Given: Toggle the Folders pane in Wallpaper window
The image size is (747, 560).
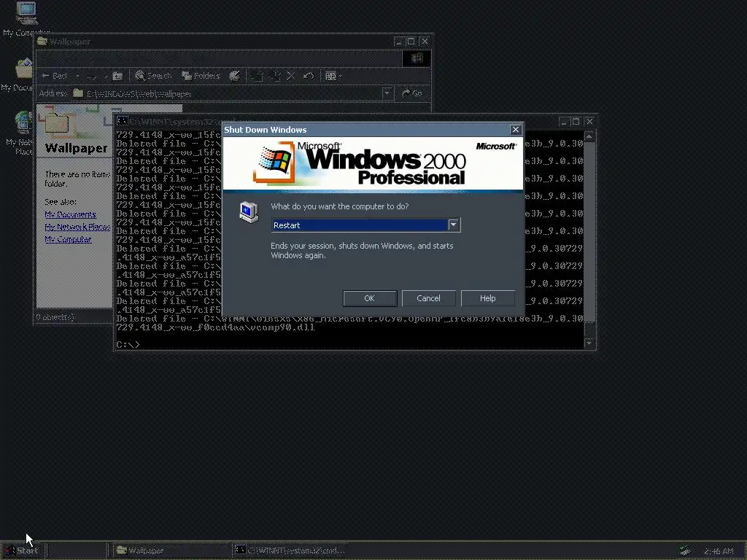Looking at the screenshot, I should coord(201,76).
